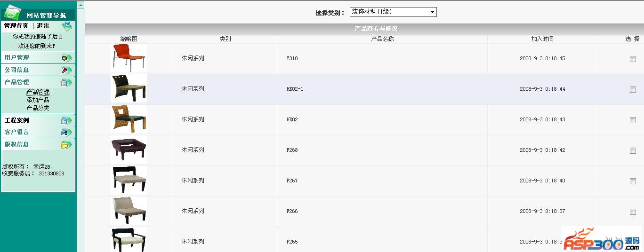This screenshot has height=252, width=644.
Task: Click the 加入时间 column header
Action: (x=542, y=39)
